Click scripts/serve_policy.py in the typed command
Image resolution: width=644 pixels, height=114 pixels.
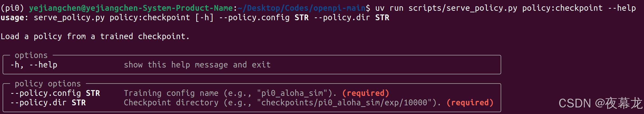pos(463,8)
